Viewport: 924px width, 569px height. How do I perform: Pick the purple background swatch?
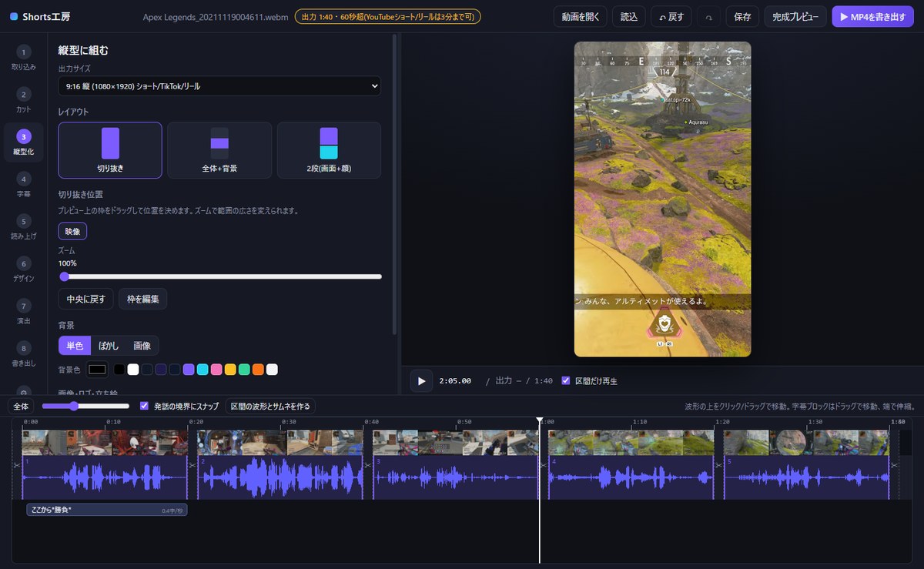[189, 370]
